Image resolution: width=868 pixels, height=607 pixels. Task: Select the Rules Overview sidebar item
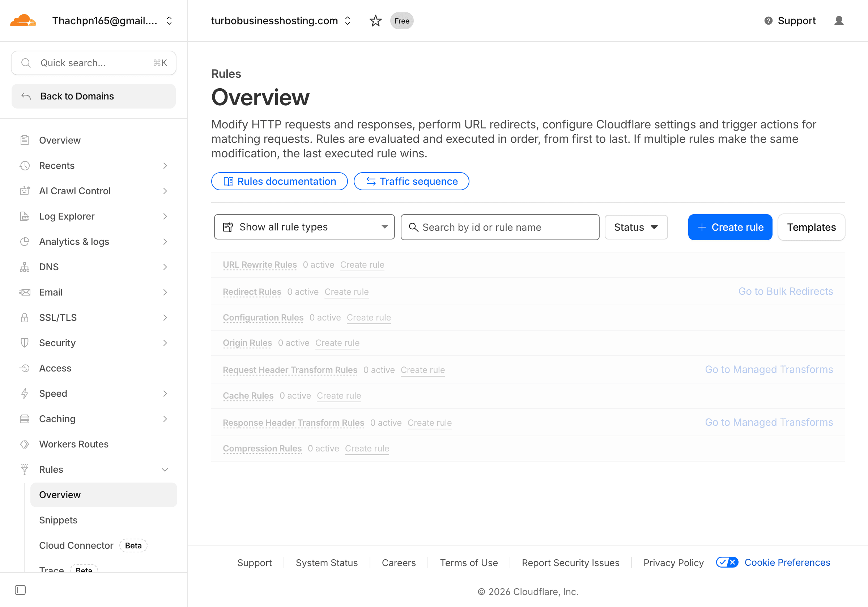tap(103, 495)
